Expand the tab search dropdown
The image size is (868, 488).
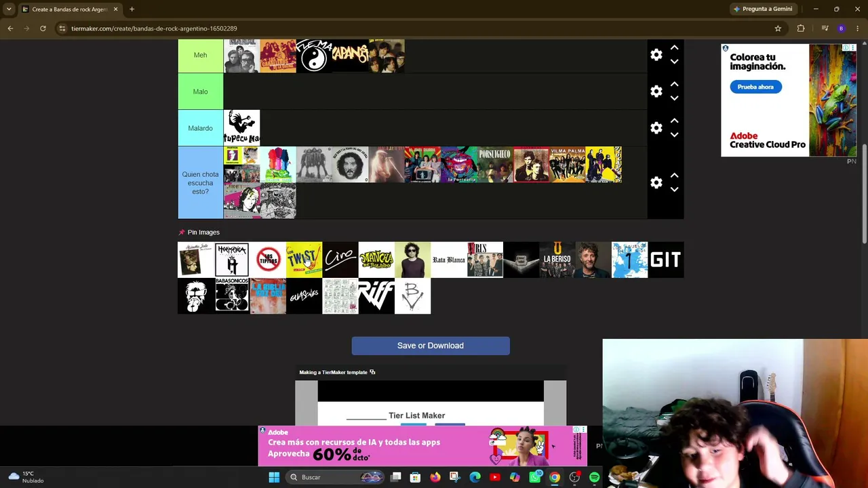click(9, 9)
